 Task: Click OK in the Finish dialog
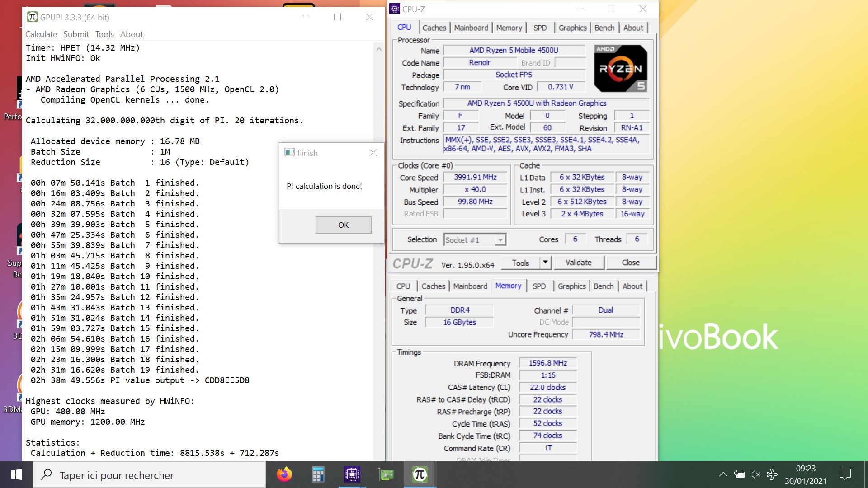pos(343,225)
